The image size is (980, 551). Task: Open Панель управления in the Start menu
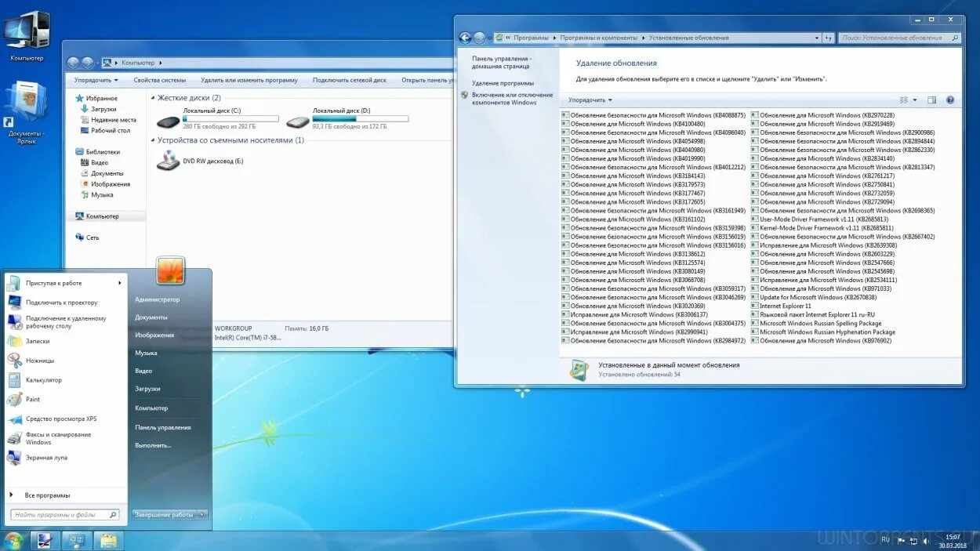click(x=163, y=427)
